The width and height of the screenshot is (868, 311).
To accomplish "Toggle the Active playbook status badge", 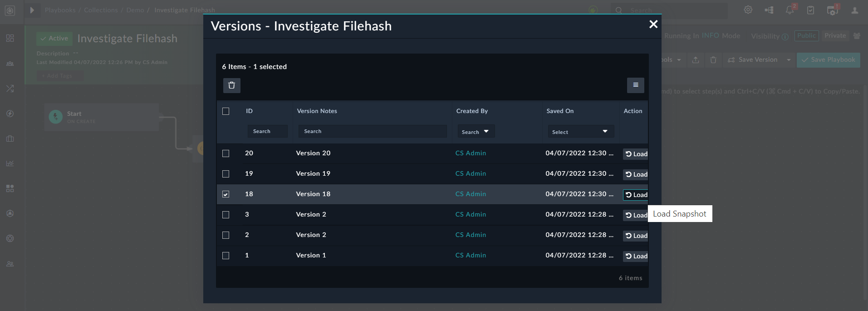I will (x=54, y=39).
